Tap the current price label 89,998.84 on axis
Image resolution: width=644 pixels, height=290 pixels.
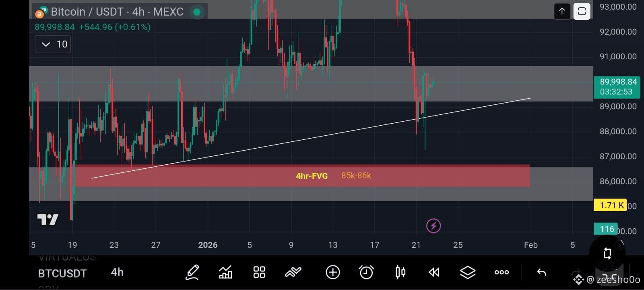(617, 87)
